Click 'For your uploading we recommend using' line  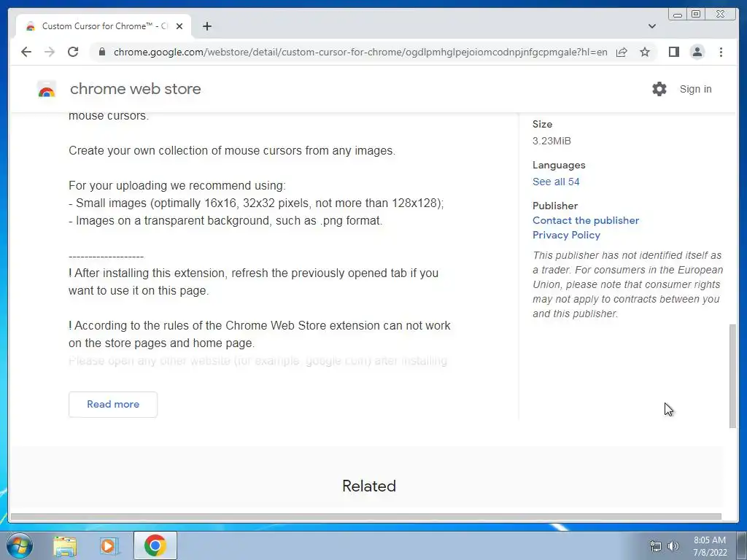pyautogui.click(x=177, y=185)
